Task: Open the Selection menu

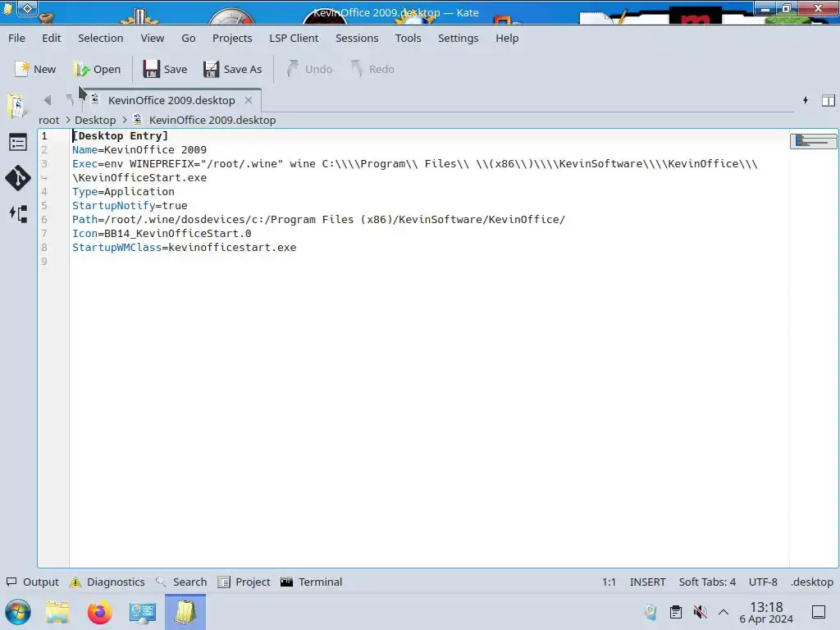Action: coord(100,38)
